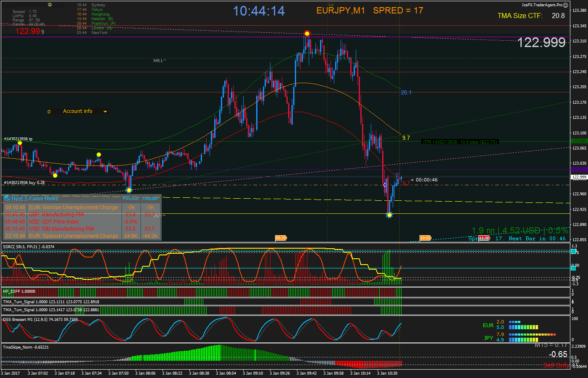Click the 10:44:14 clock display
Viewport: 588px width, 378px height.
click(259, 11)
